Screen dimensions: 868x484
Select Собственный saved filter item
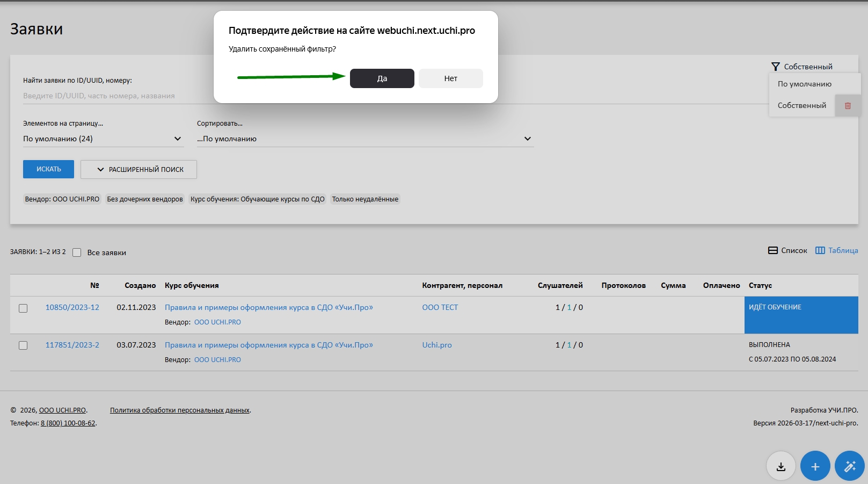click(x=801, y=105)
